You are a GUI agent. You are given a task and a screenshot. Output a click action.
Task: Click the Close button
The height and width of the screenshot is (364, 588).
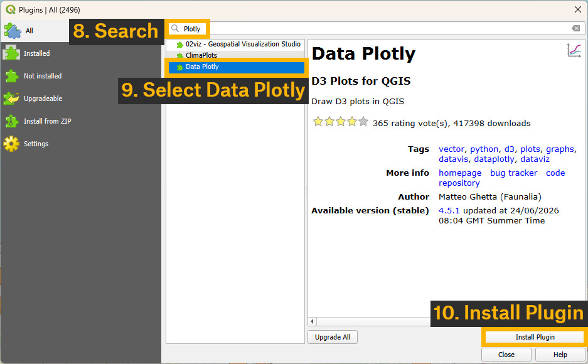(506, 355)
